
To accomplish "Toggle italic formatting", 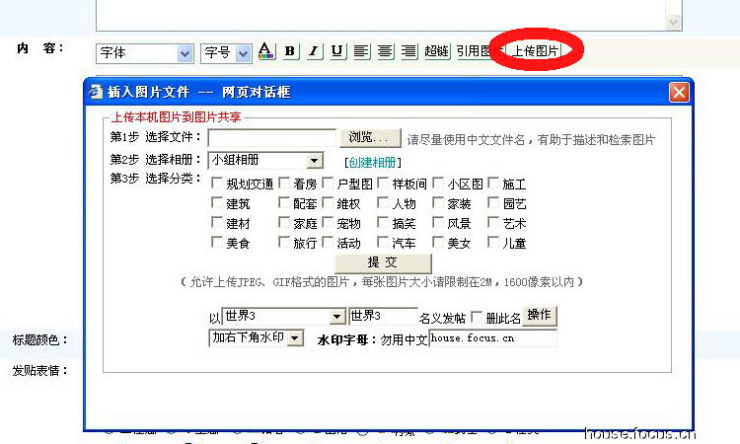I will click(313, 51).
